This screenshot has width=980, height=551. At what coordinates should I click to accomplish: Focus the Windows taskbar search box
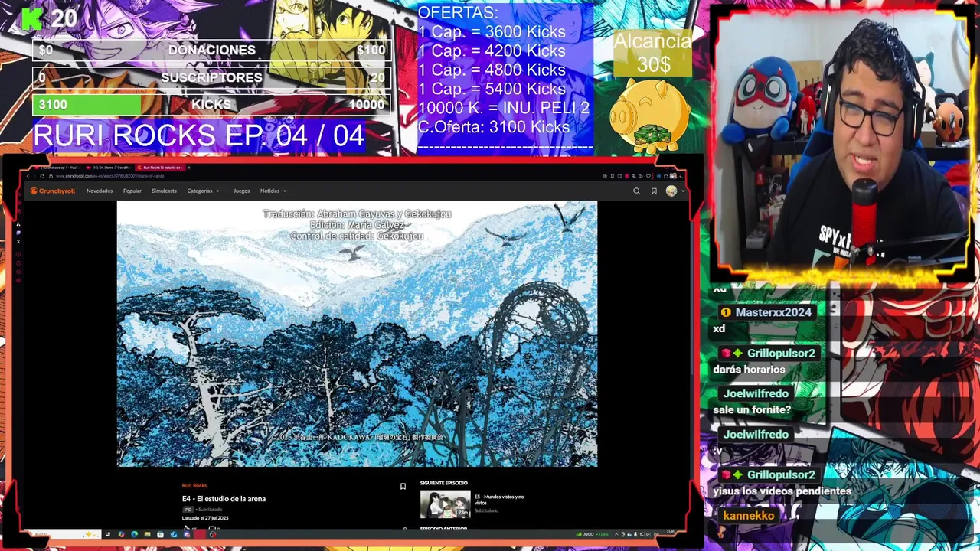tap(61, 534)
